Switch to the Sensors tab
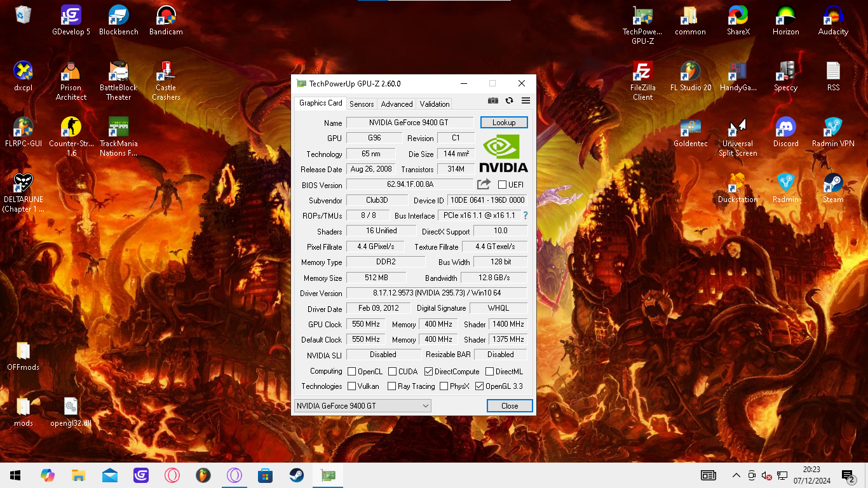Screen dimensions: 868x488 pyautogui.click(x=362, y=104)
